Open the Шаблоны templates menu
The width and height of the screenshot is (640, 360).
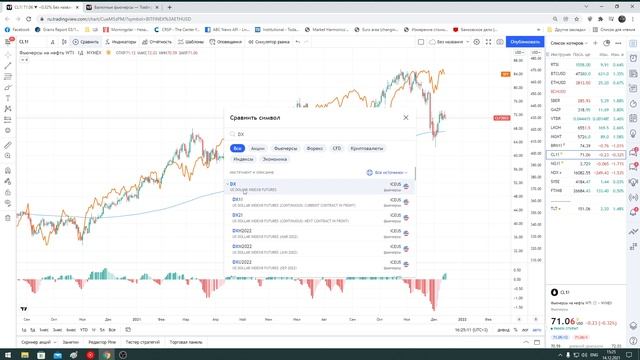point(191,42)
